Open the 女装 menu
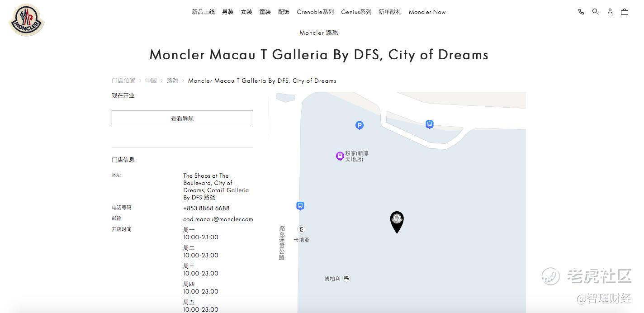Image resolution: width=644 pixels, height=313 pixels. [x=246, y=12]
